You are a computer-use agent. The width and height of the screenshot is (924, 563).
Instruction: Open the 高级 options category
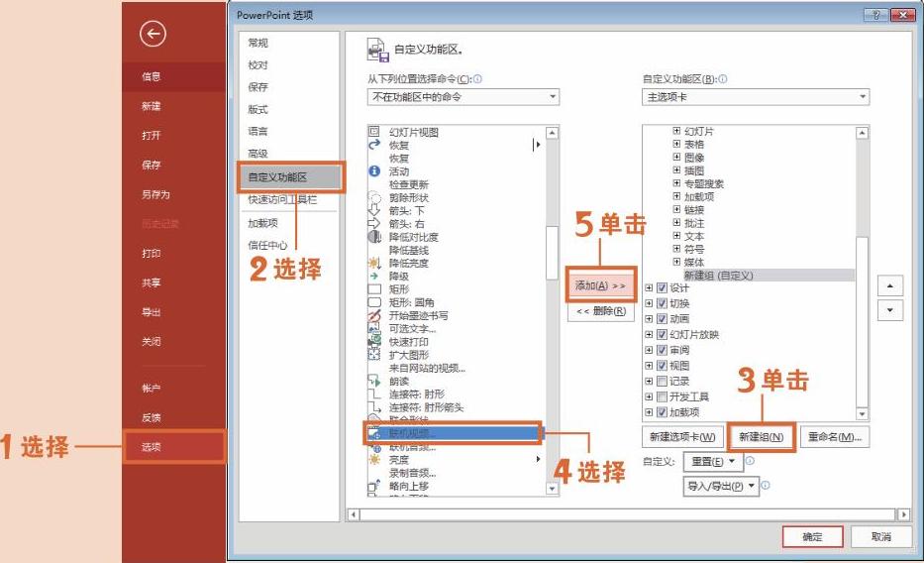point(258,154)
